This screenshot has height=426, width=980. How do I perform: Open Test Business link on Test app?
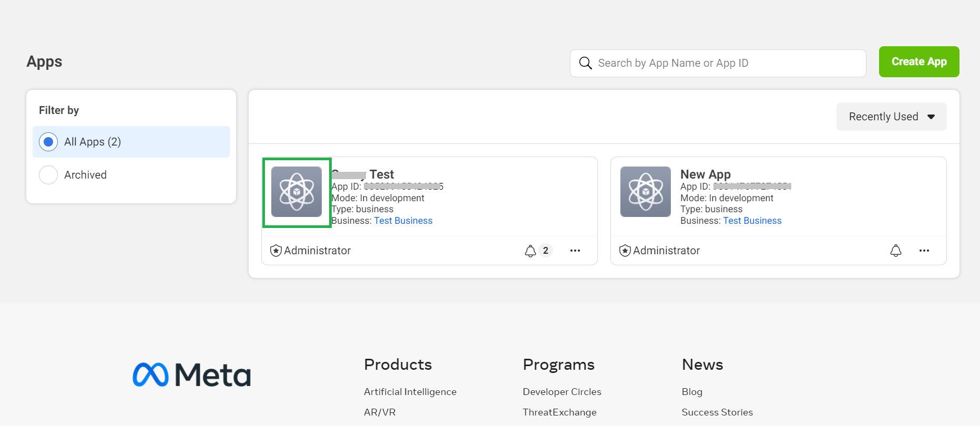click(x=403, y=221)
